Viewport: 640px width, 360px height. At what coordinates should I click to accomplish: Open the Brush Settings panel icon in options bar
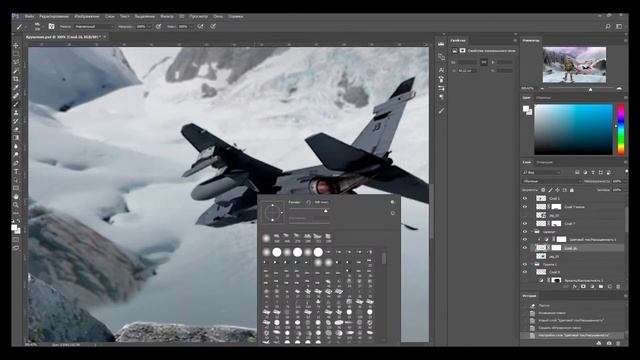click(51, 26)
